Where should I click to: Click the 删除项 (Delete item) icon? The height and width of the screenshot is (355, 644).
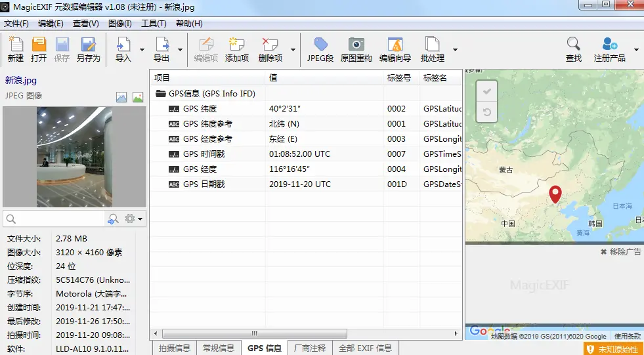(x=270, y=44)
